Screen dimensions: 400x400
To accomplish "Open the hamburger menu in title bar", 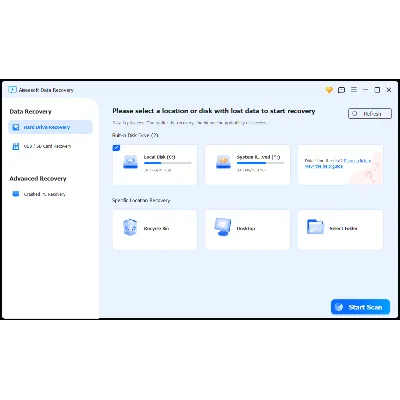I will pos(354,90).
